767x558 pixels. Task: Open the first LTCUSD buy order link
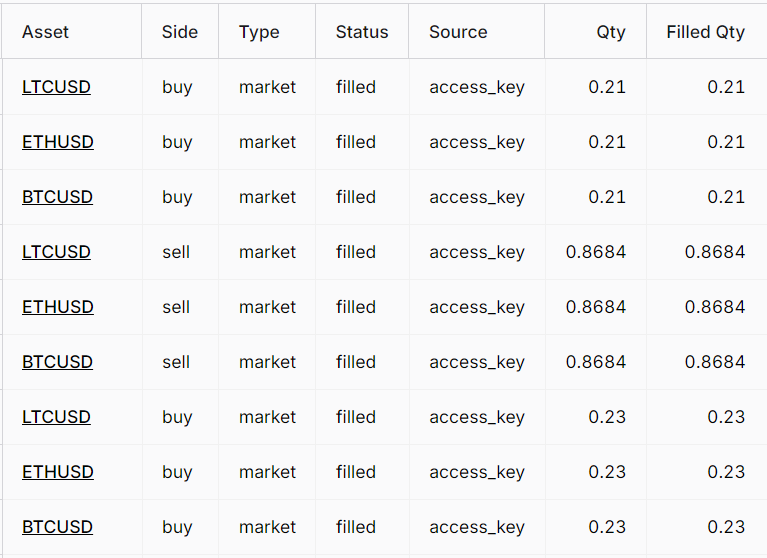56,87
